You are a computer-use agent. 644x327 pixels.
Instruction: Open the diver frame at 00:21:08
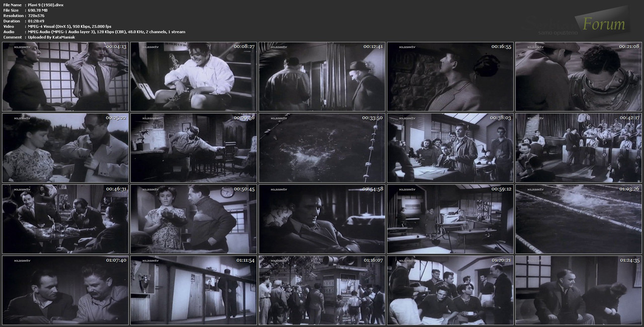579,76
